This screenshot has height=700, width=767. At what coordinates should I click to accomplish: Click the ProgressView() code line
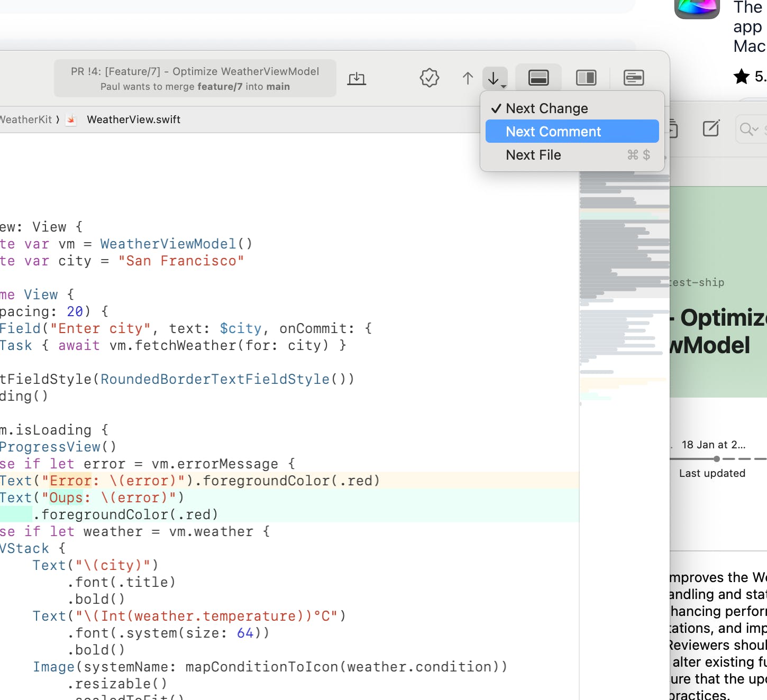pos(58,447)
